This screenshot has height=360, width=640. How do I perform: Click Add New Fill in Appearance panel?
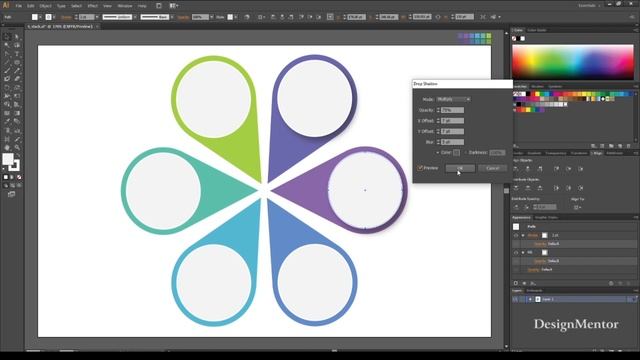(524, 283)
